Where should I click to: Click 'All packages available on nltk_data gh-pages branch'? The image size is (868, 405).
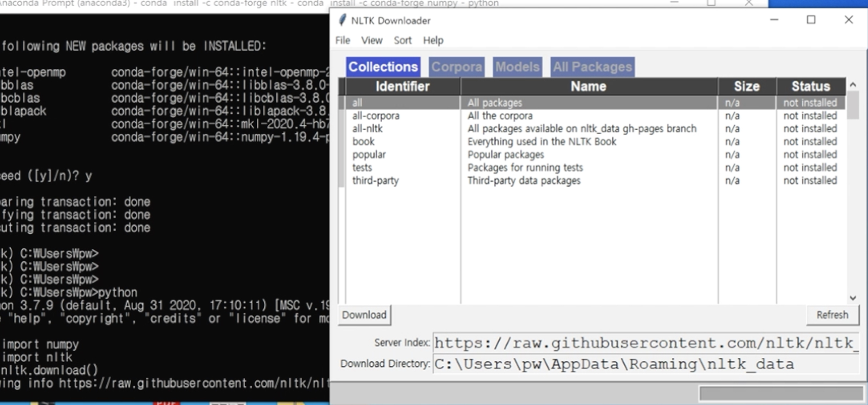click(x=582, y=128)
